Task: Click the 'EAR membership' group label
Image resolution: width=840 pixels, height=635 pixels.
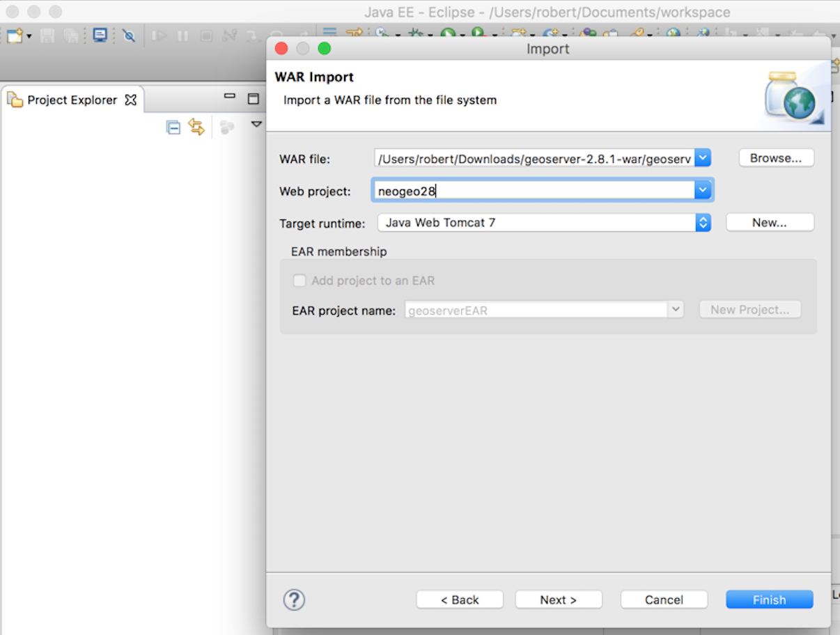Action: pos(339,251)
